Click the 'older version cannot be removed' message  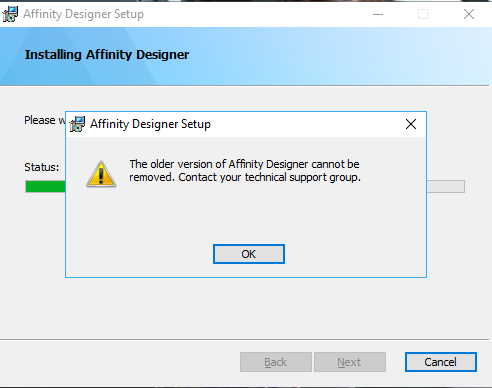coord(245,170)
